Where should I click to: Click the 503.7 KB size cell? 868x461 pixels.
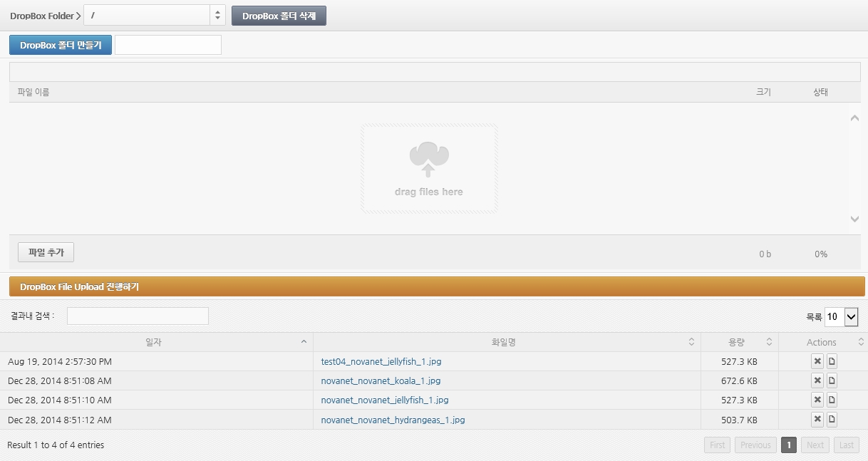739,420
